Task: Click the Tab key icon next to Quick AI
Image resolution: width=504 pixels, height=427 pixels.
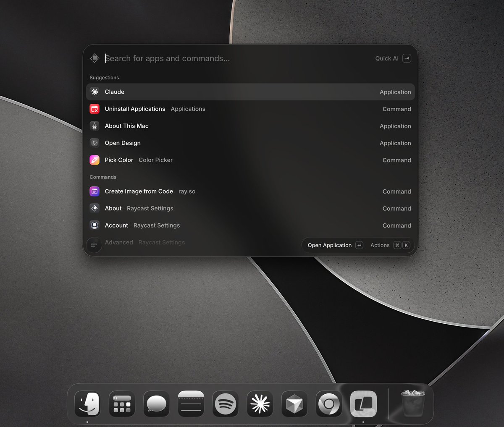Action: tap(407, 58)
